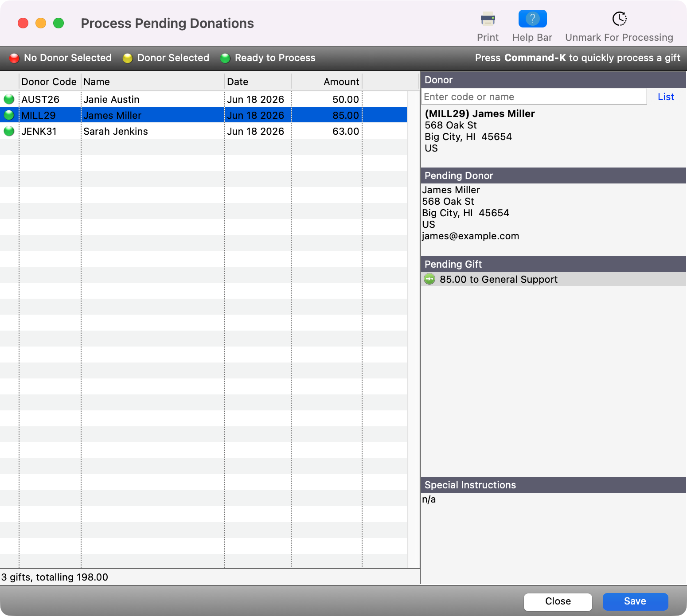Image resolution: width=687 pixels, height=616 pixels.
Task: Click donor code MILL29 in the table
Action: [x=39, y=115]
